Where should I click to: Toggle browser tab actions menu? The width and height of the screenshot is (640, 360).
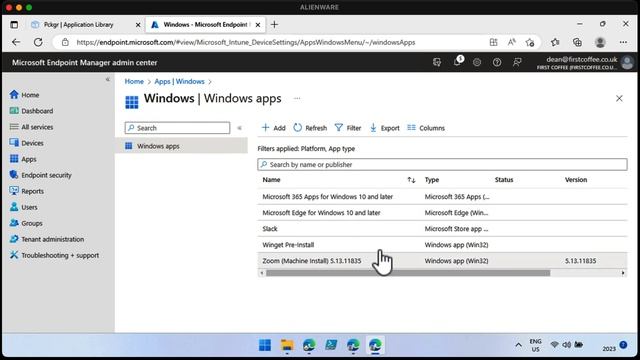14,25
